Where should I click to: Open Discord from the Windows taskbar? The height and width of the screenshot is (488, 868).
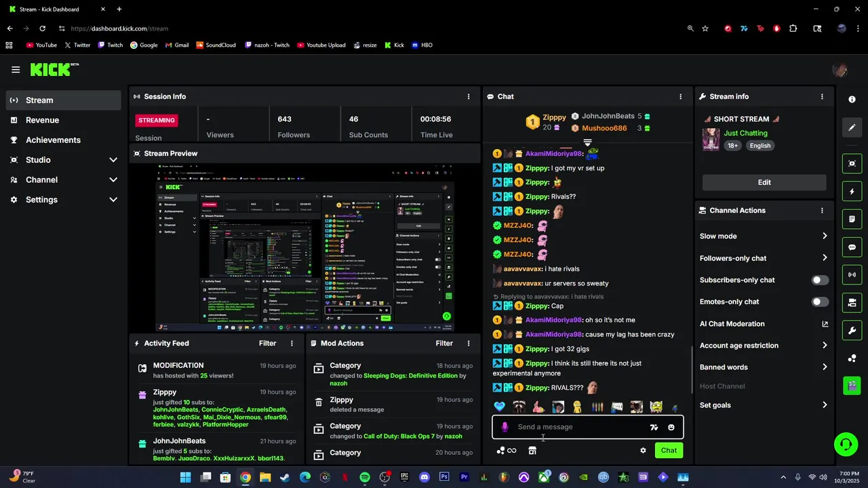[x=425, y=477]
